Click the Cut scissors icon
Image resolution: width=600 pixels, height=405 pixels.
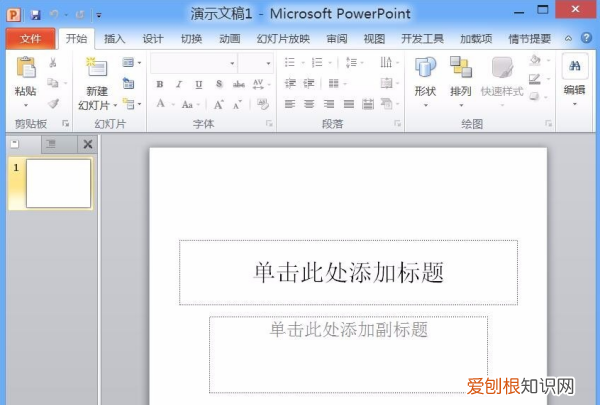click(x=53, y=62)
